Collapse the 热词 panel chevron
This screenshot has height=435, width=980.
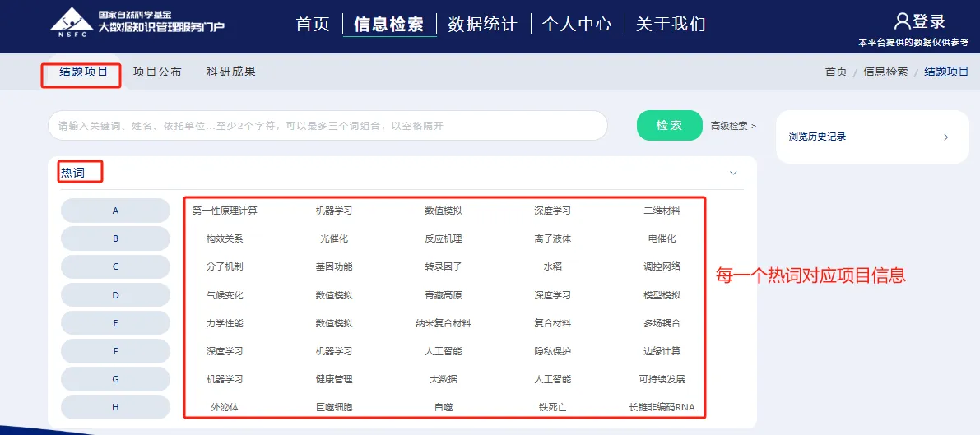pos(733,173)
